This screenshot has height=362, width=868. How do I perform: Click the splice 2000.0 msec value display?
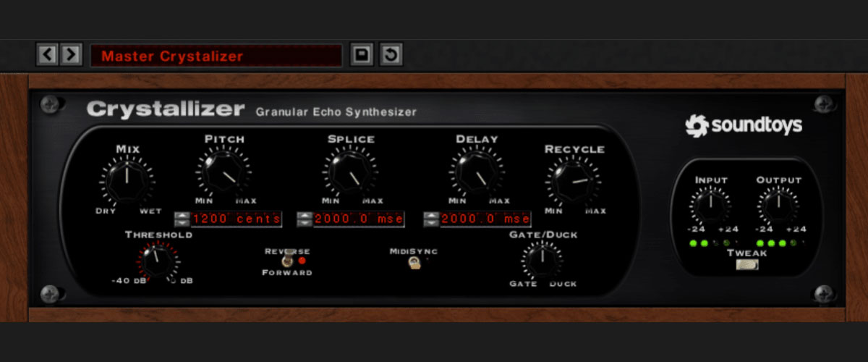click(x=358, y=219)
